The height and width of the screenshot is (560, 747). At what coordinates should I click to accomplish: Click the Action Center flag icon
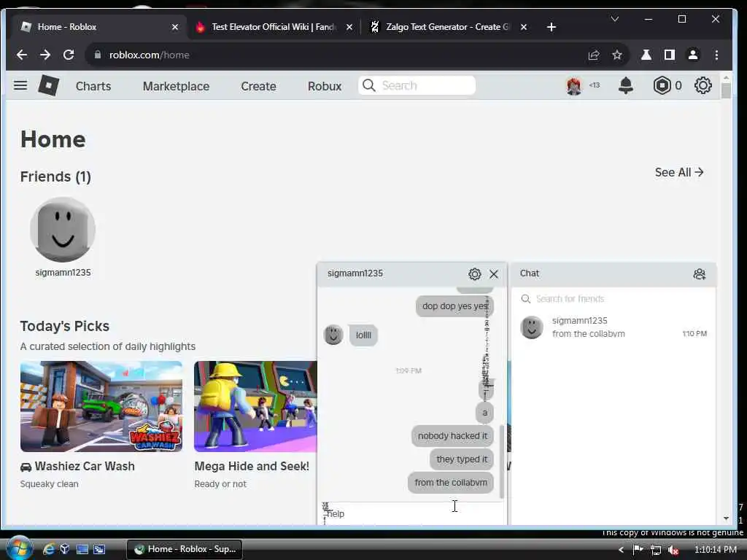pos(638,550)
